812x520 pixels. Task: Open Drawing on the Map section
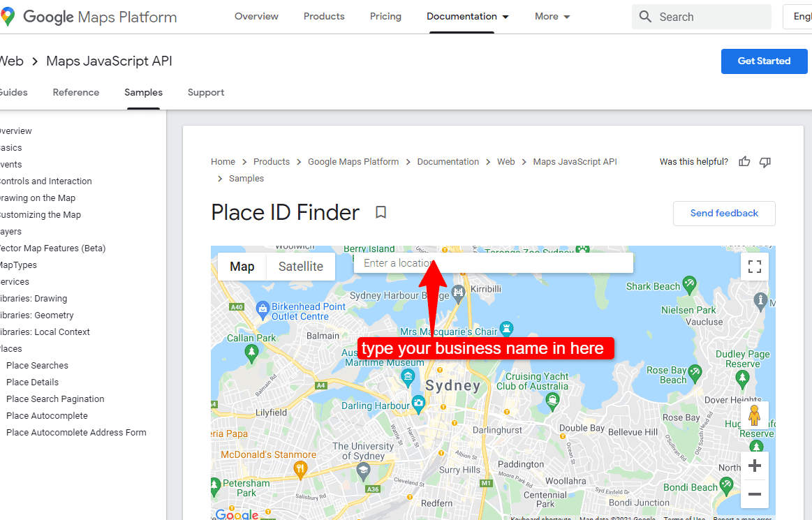(x=37, y=198)
